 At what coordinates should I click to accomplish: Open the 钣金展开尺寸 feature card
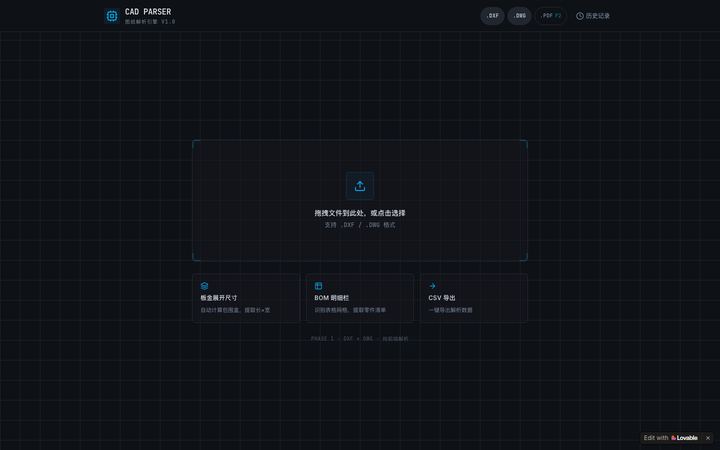click(246, 298)
